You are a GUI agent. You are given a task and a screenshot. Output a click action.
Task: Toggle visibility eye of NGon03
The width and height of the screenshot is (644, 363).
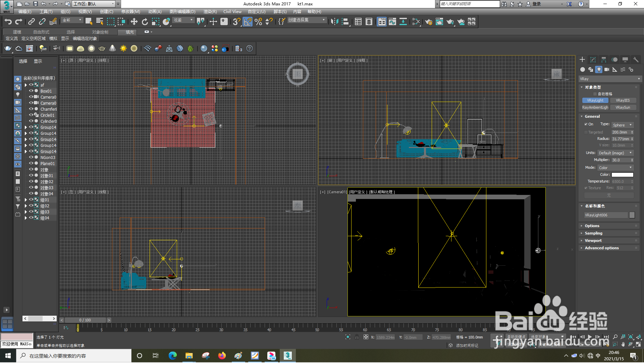pos(31,157)
